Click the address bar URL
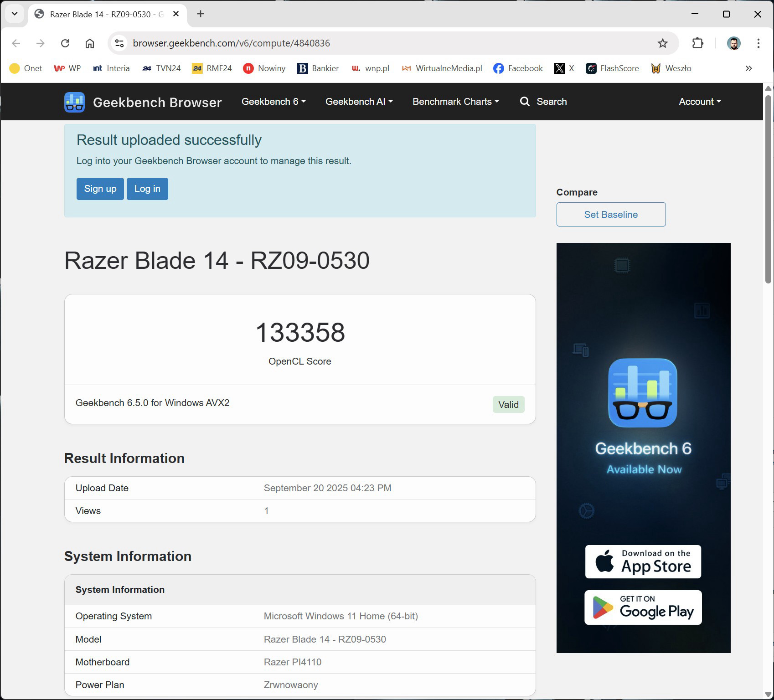Image resolution: width=774 pixels, height=700 pixels. (232, 43)
